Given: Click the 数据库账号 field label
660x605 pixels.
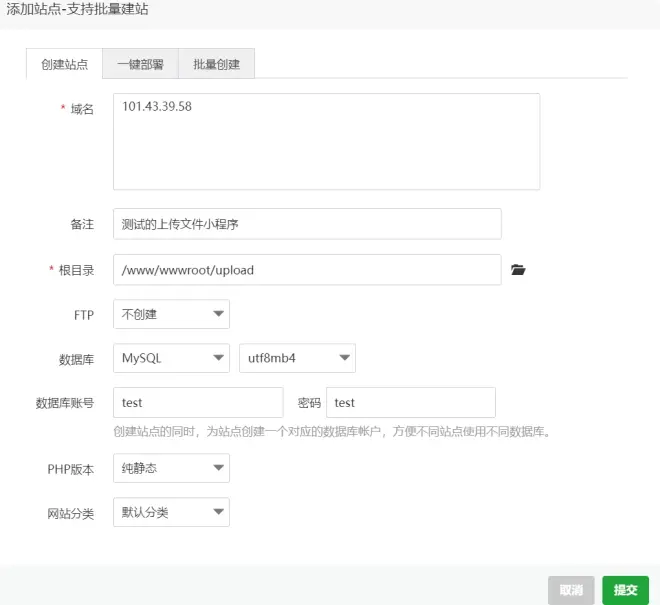Looking at the screenshot, I should coord(64,403).
